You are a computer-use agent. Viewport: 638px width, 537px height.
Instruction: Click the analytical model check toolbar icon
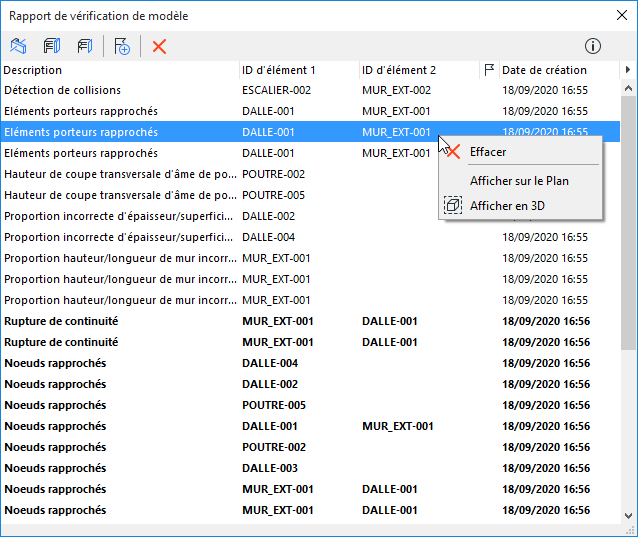click(85, 46)
